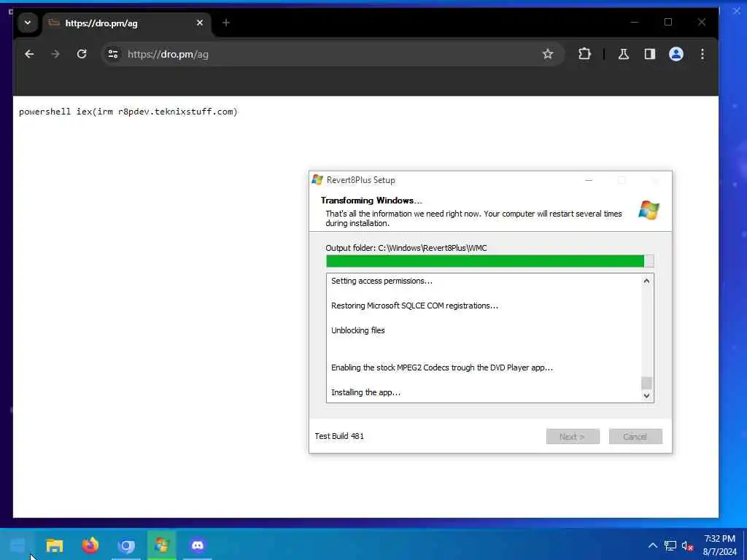Switch to the Chromium browser taskbar icon
Image resolution: width=747 pixels, height=560 pixels.
(x=126, y=545)
